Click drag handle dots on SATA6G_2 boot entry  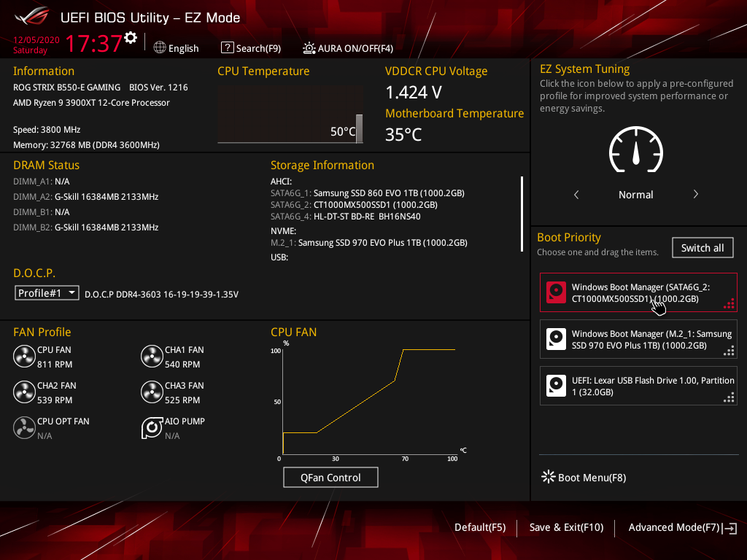(x=729, y=304)
